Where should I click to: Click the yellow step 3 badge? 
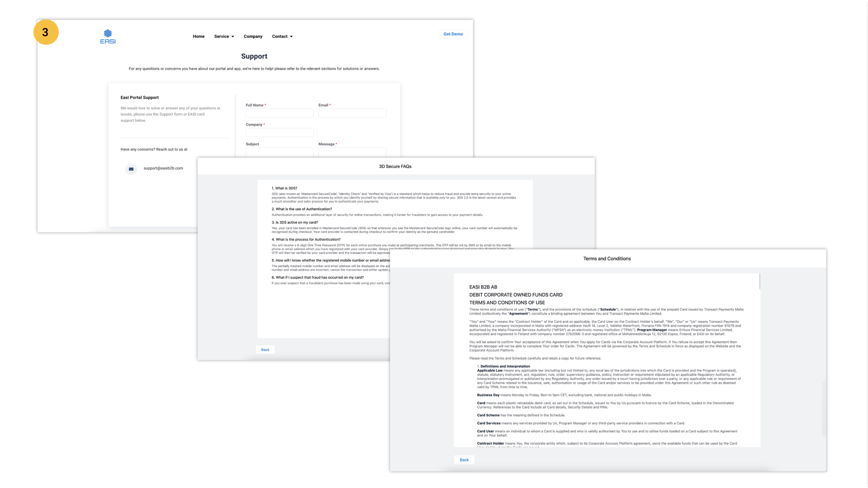coord(46,32)
